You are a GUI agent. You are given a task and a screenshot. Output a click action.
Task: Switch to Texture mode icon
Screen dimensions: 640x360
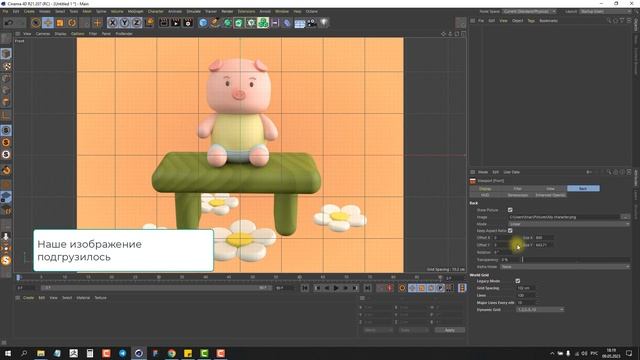[x=6, y=66]
